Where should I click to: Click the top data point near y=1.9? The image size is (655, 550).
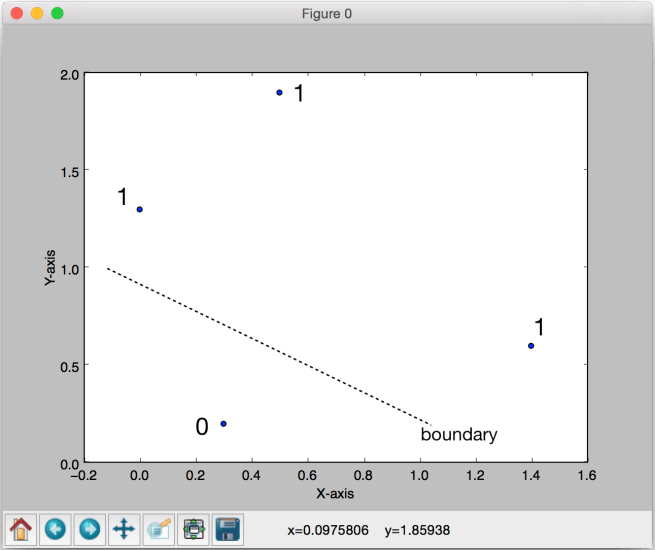[x=279, y=93]
